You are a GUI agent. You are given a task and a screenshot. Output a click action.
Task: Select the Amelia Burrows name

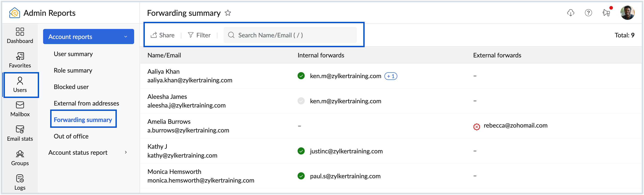pos(169,122)
